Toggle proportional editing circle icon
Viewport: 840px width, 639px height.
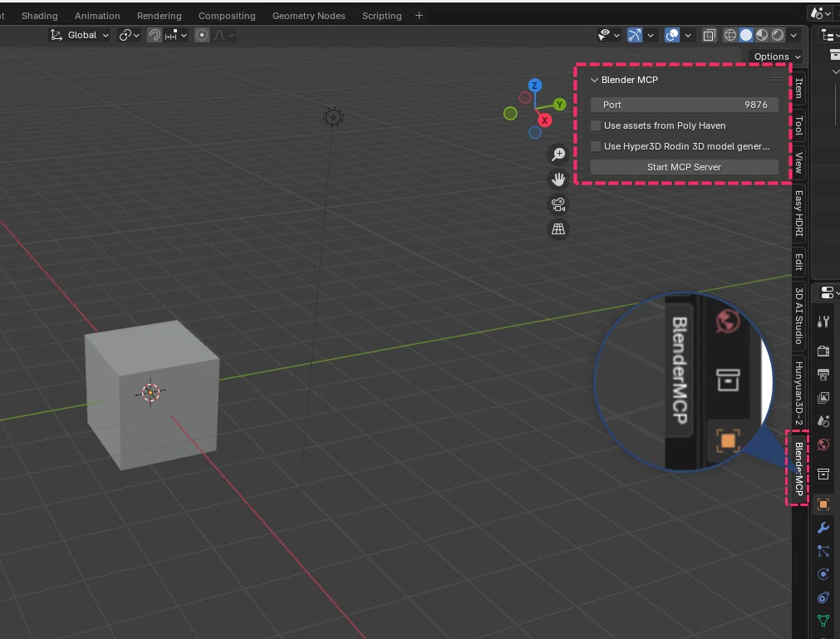pyautogui.click(x=202, y=36)
